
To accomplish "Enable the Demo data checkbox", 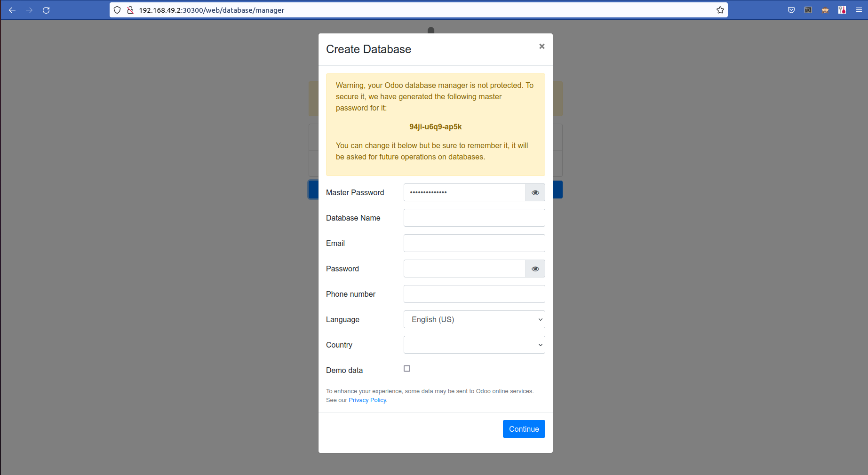I will pyautogui.click(x=407, y=369).
